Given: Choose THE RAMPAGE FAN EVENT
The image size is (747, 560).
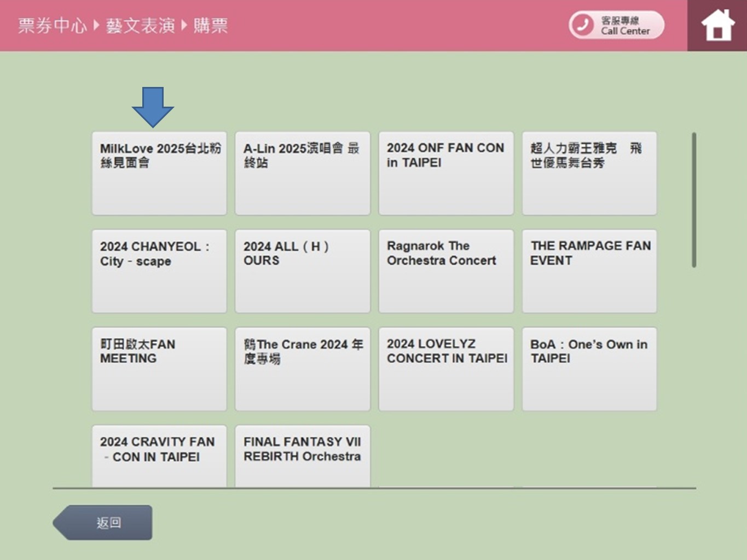Looking at the screenshot, I should (589, 271).
